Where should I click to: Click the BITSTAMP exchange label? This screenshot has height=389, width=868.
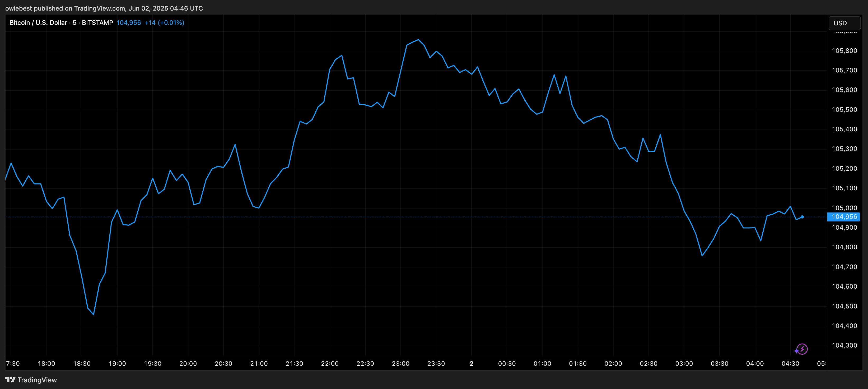[97, 22]
